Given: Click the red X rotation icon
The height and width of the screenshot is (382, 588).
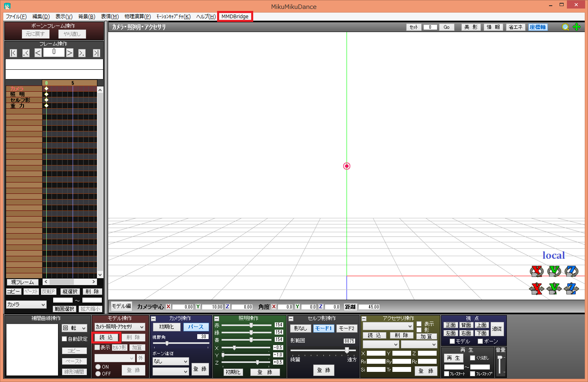Looking at the screenshot, I should (x=536, y=271).
